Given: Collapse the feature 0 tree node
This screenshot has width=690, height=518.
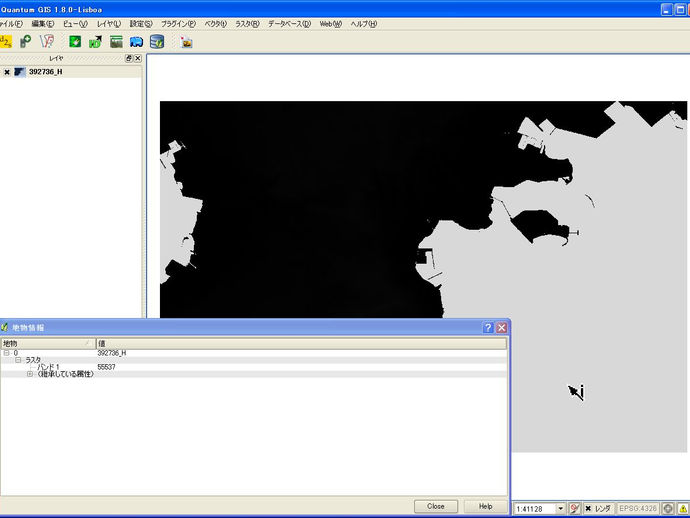Looking at the screenshot, I should (7, 353).
